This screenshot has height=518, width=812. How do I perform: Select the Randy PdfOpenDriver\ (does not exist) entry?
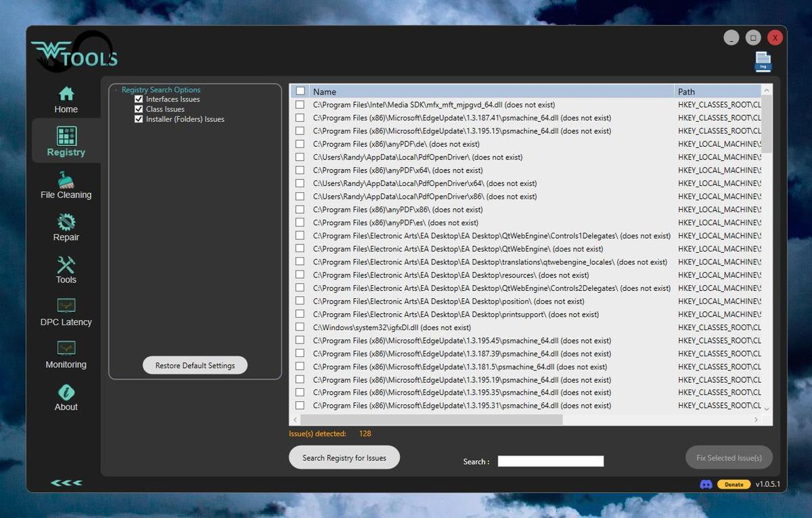point(418,157)
